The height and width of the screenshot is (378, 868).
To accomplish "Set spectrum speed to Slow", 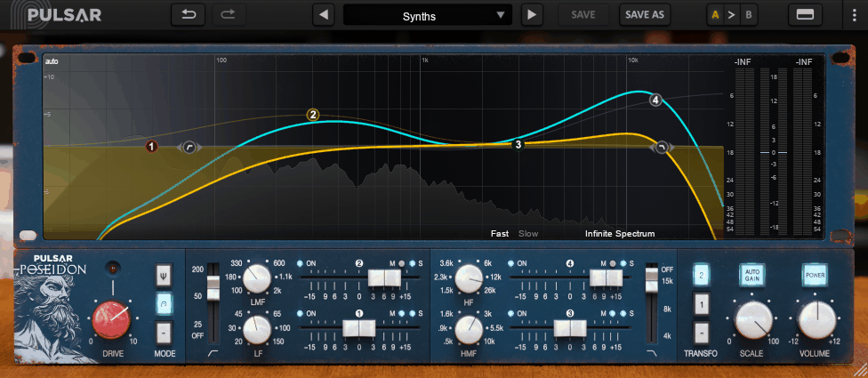I will [x=528, y=234].
